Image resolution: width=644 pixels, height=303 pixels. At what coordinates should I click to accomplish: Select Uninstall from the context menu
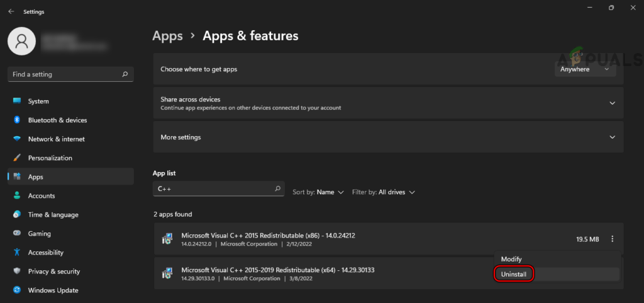point(514,274)
